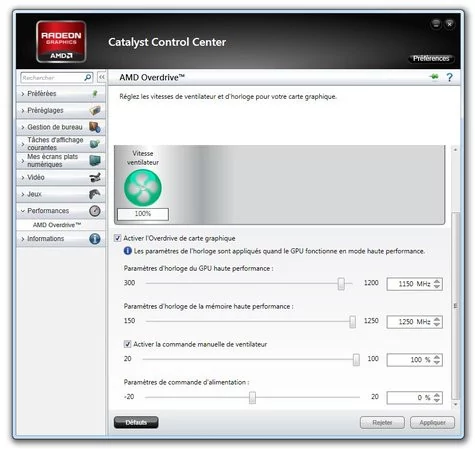Viewport: 475px width, 452px height.
Task: Click the Tâches d'affichage courantes icon
Action: click(x=95, y=144)
